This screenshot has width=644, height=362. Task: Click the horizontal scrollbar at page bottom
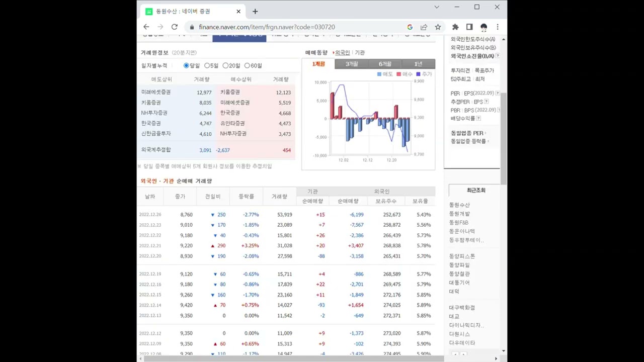click(x=294, y=358)
